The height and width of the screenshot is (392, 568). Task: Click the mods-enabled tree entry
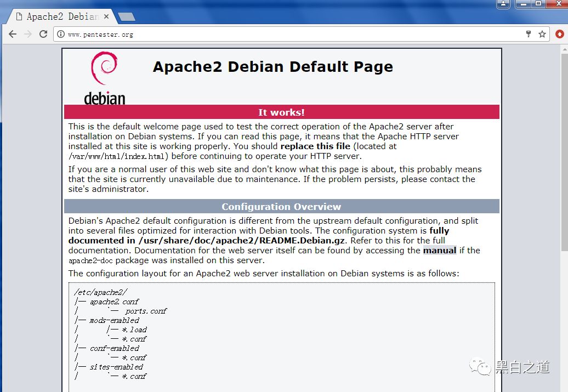[114, 320]
